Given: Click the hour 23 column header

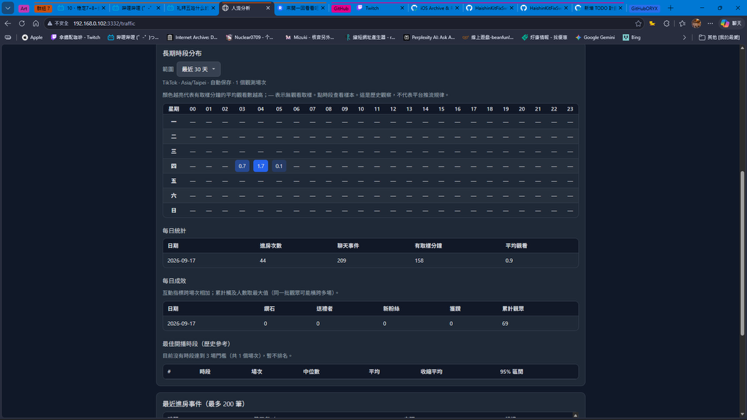Looking at the screenshot, I should (x=570, y=109).
